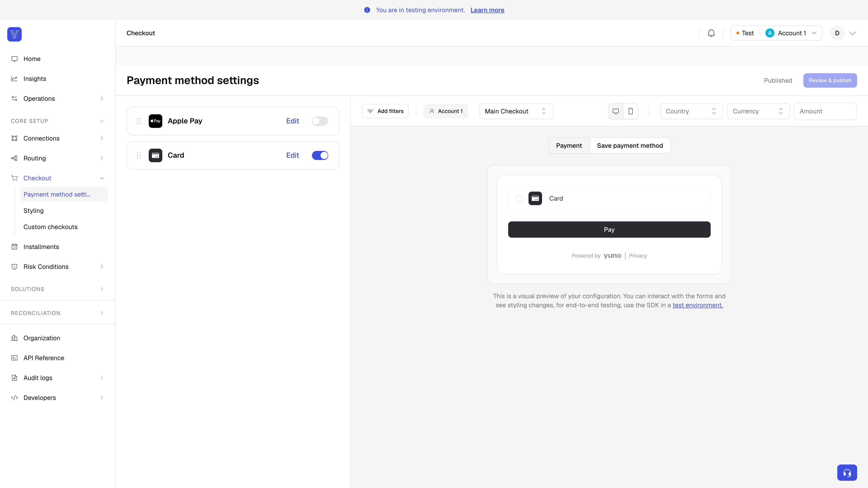This screenshot has width=868, height=488.
Task: Click the info icon in testing banner
Action: click(x=367, y=10)
